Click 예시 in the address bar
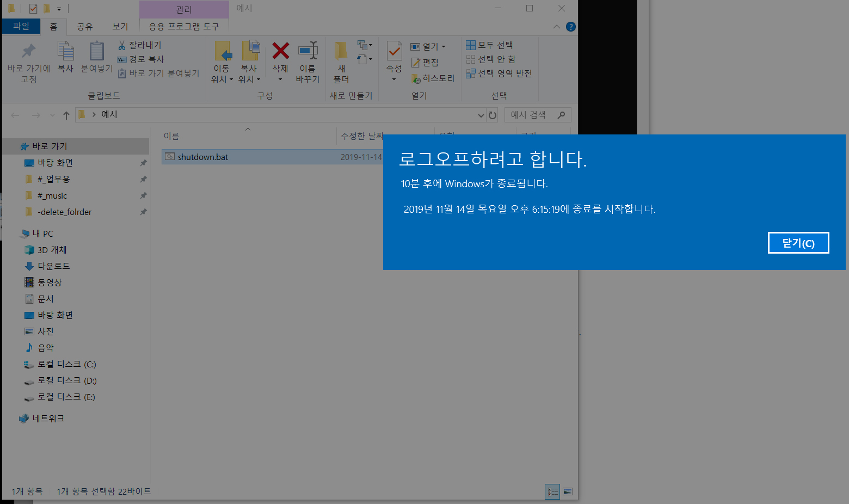Viewport: 849px width, 504px height. point(109,114)
